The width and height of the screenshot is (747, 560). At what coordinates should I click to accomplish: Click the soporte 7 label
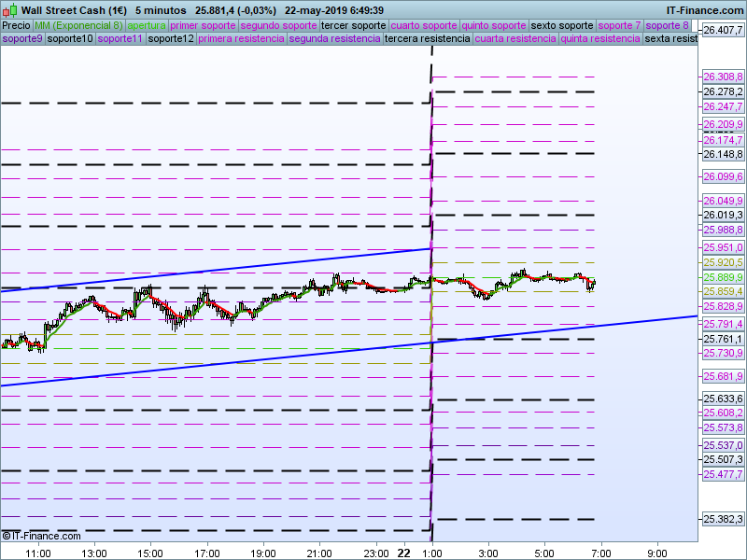coord(619,25)
